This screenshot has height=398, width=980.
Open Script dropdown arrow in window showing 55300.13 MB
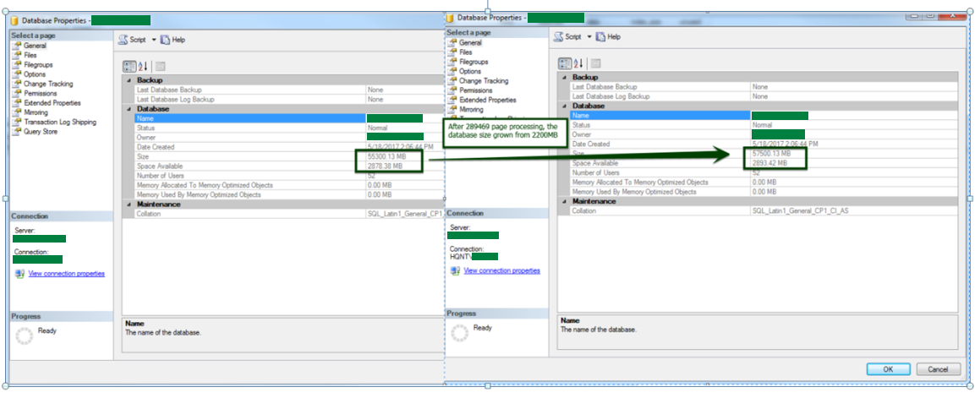[x=154, y=40]
